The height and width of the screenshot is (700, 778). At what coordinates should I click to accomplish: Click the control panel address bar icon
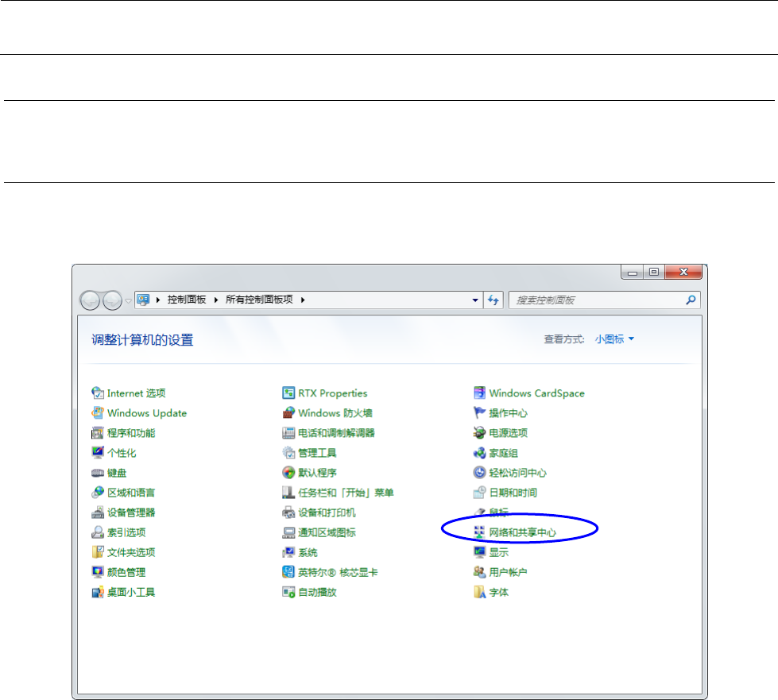143,300
